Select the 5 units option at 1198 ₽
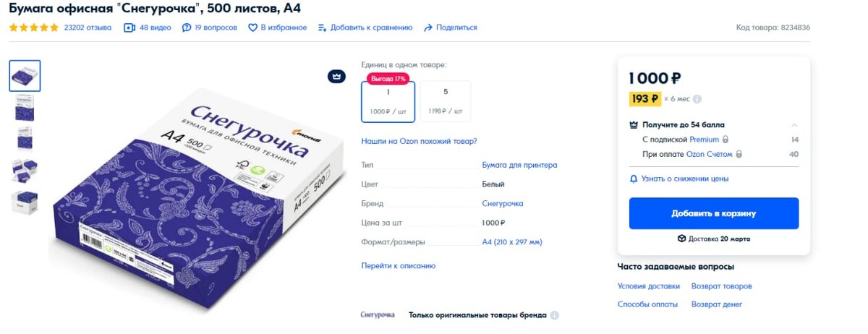Screen dimensions: 868x334 [x=446, y=101]
